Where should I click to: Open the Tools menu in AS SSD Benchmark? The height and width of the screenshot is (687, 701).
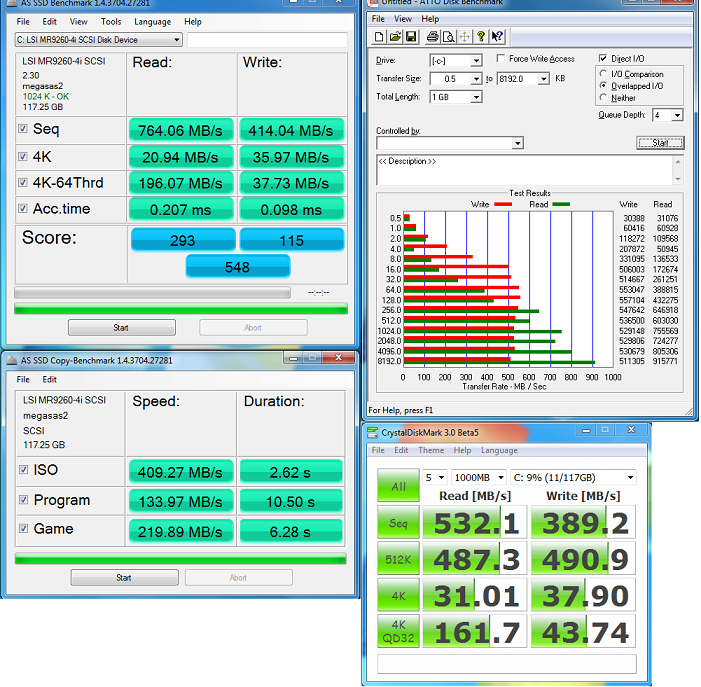tap(111, 21)
